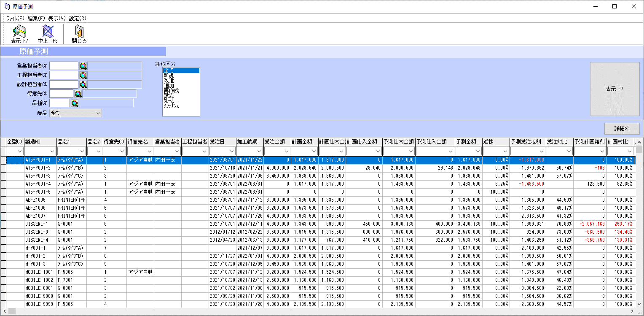This screenshot has width=644, height=316.
Task: Open lookup search for 得意先CD
Action: (78, 94)
